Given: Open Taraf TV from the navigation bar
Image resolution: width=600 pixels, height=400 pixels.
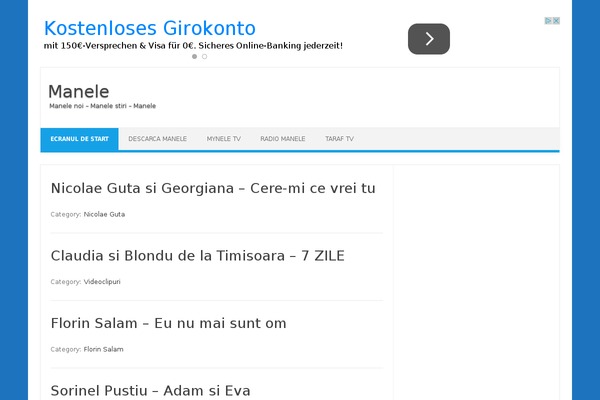Looking at the screenshot, I should 339,139.
